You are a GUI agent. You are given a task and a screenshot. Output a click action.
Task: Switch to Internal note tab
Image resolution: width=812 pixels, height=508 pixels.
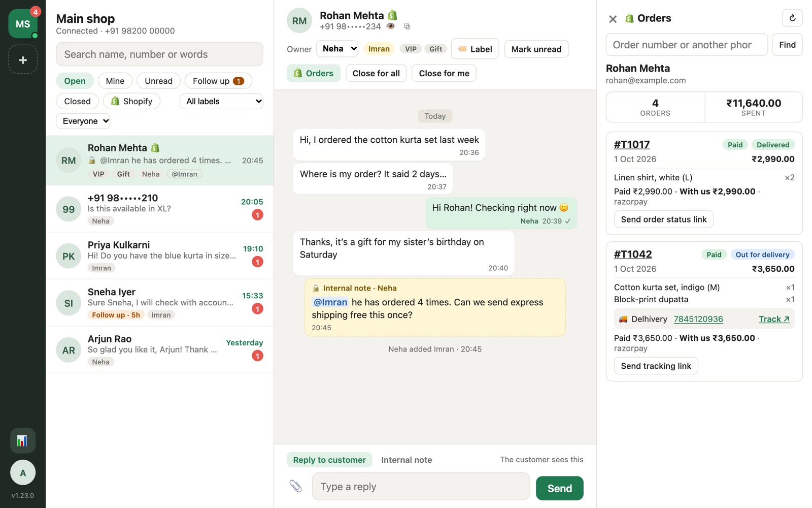coord(407,460)
